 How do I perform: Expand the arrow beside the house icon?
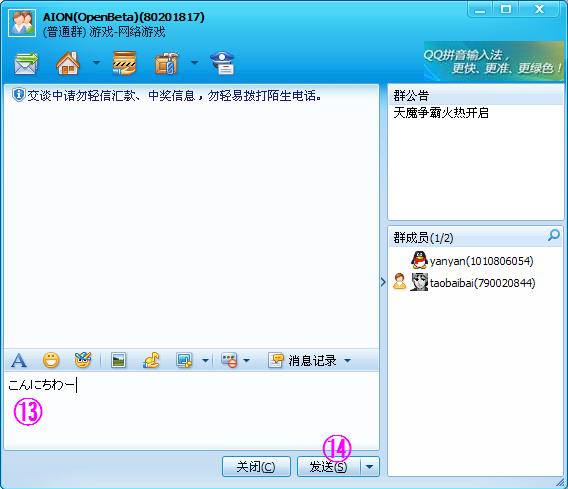(x=96, y=63)
